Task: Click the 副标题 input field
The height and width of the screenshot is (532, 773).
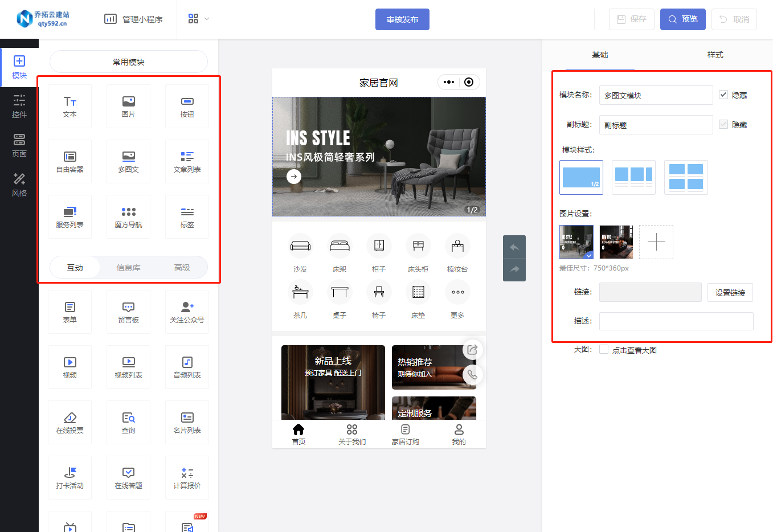Action: coord(656,125)
